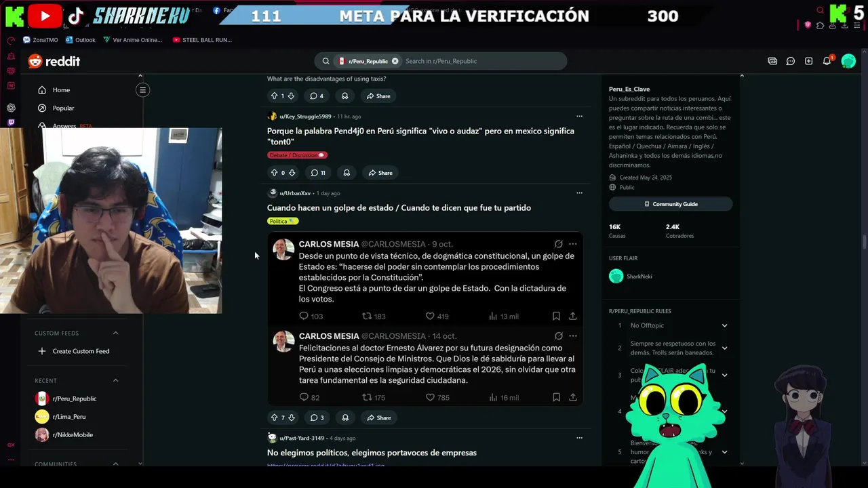Expand rule 4 in the community rules

click(724, 411)
